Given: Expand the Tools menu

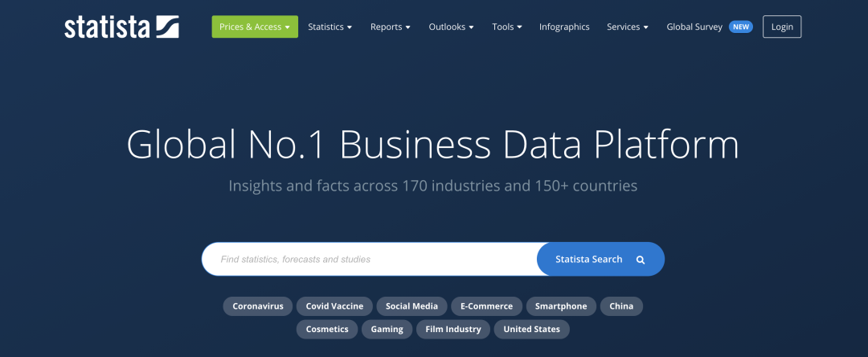Looking at the screenshot, I should (x=507, y=27).
